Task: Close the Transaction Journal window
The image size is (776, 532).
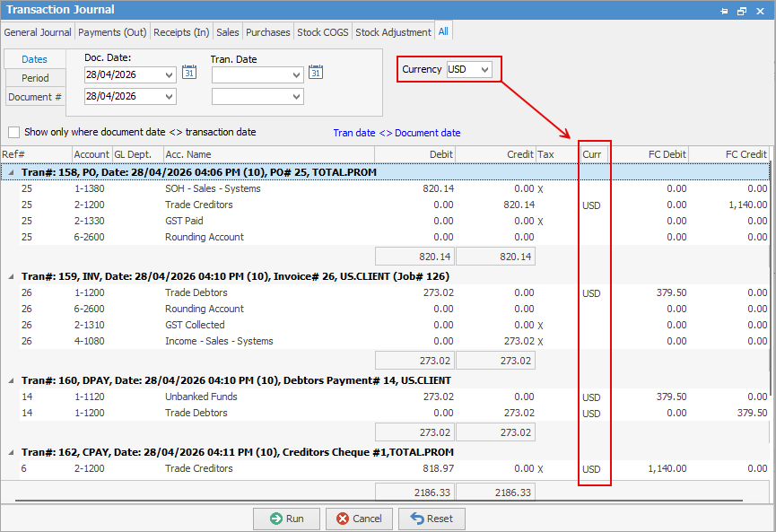Action: (760, 11)
